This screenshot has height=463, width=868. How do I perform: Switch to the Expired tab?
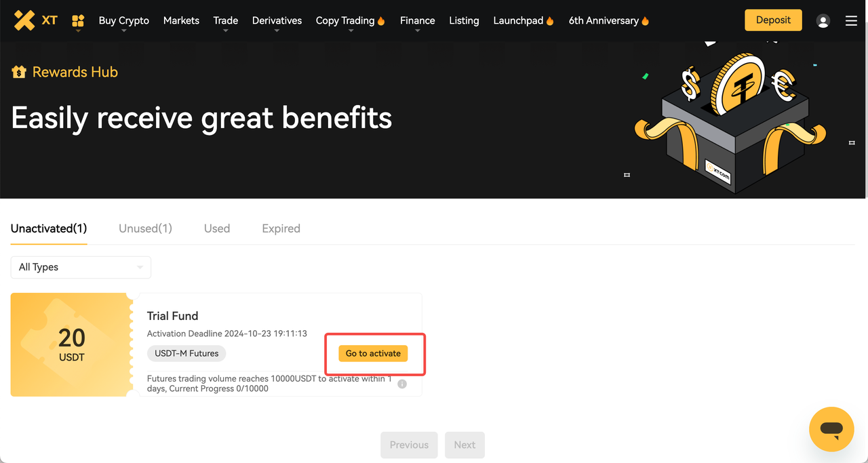point(281,228)
